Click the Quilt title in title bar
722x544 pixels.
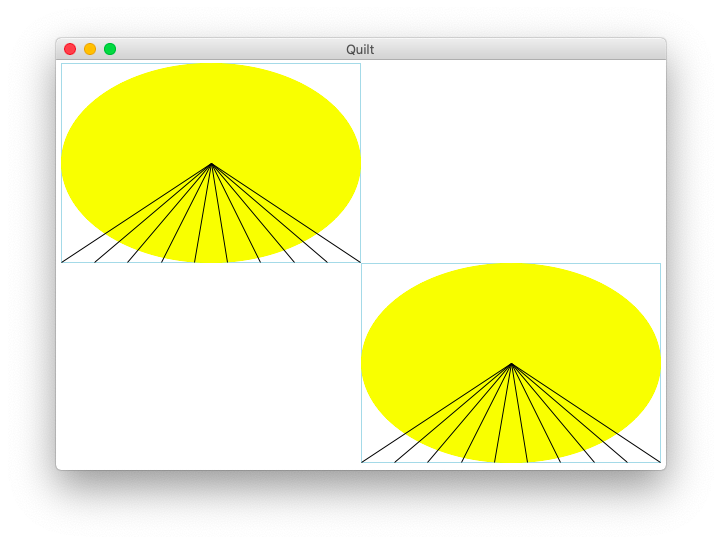pos(360,49)
